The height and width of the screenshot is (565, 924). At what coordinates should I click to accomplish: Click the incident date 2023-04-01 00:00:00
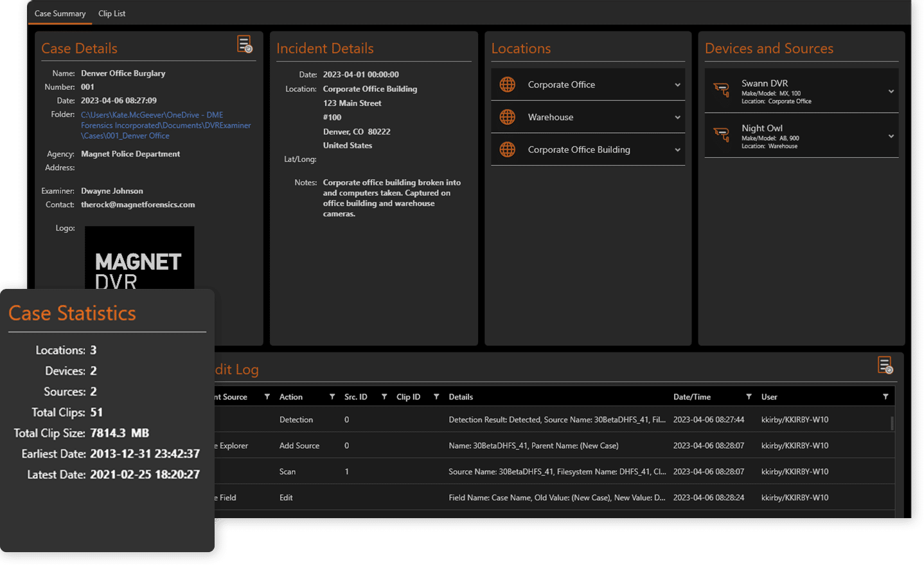point(360,74)
